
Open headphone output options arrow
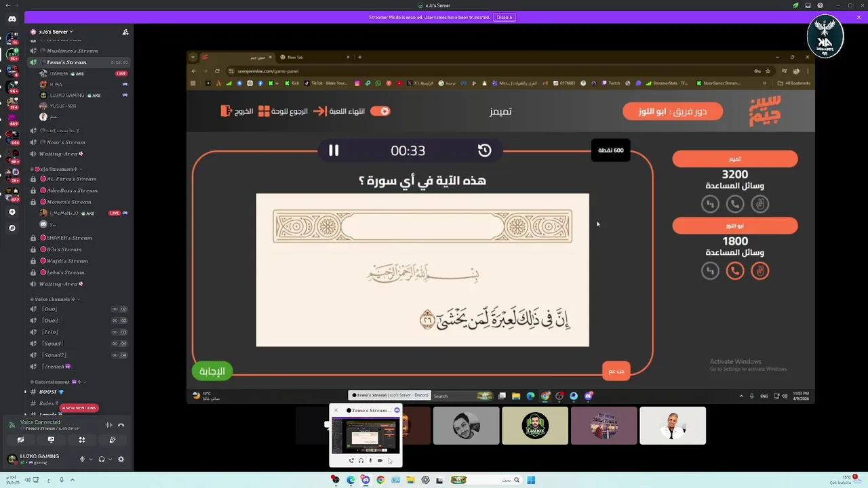[110, 460]
